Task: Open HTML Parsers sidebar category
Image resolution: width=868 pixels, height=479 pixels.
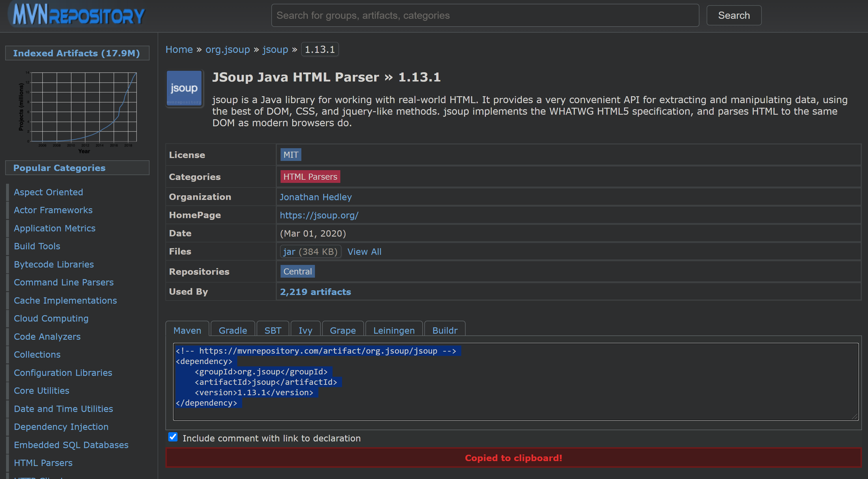Action: point(43,463)
